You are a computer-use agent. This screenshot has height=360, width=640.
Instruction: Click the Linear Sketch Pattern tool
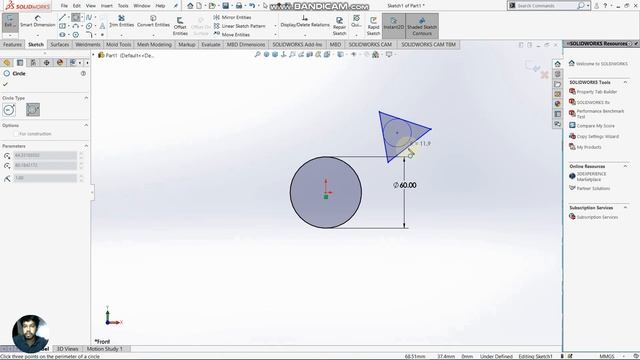[x=240, y=26]
